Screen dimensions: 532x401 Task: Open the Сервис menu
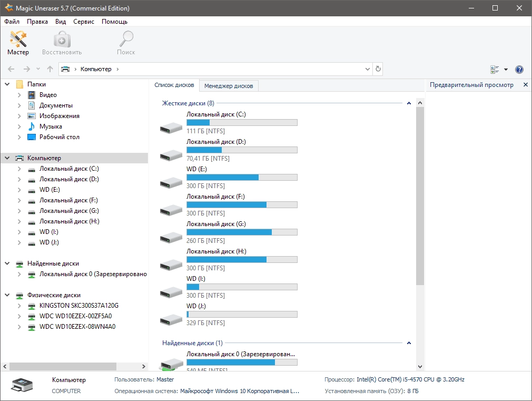[84, 22]
